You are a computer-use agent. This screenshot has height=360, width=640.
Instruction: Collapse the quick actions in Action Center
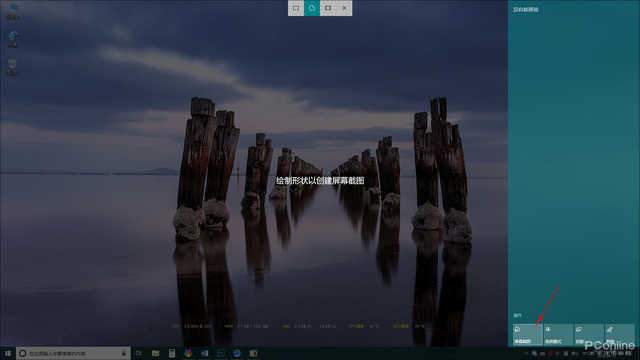pos(517,316)
